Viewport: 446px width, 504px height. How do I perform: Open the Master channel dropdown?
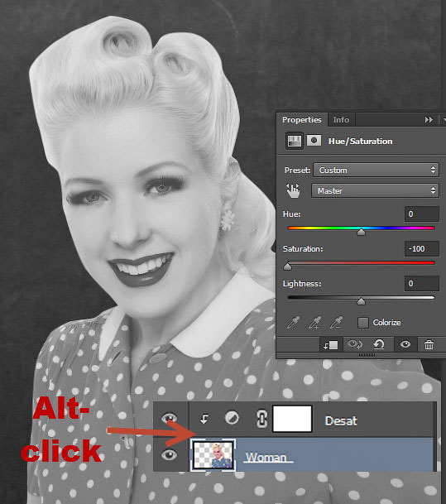pos(375,190)
